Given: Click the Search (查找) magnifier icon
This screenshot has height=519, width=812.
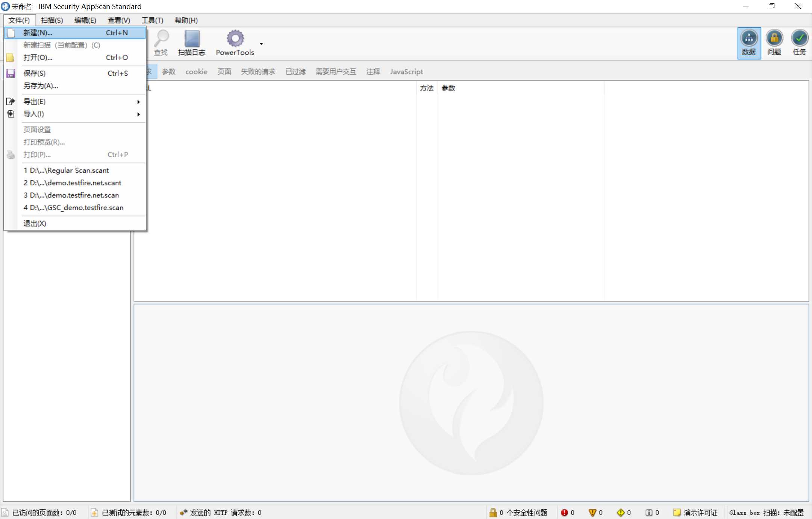Looking at the screenshot, I should pos(162,38).
